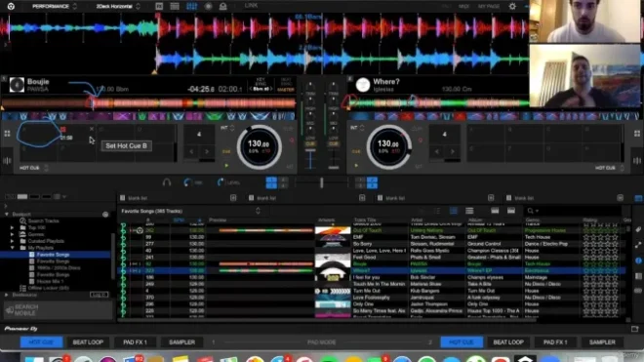
Task: Toggle the blue mixer panel icon
Action: (x=192, y=6)
